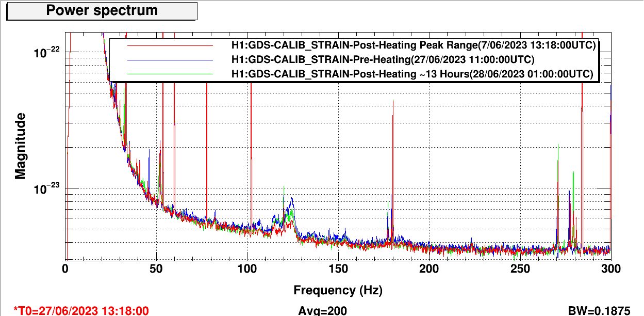Select the blue line sample in the legend
The image size is (644, 316).
point(170,60)
